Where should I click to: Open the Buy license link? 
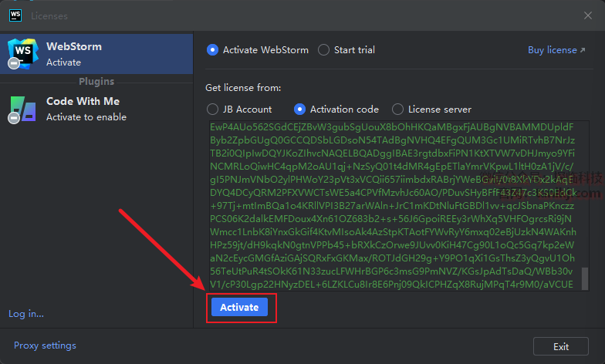(x=552, y=50)
